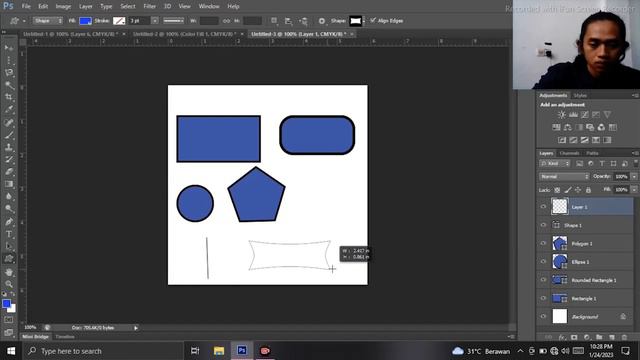Select the Gradient tool

[9, 184]
